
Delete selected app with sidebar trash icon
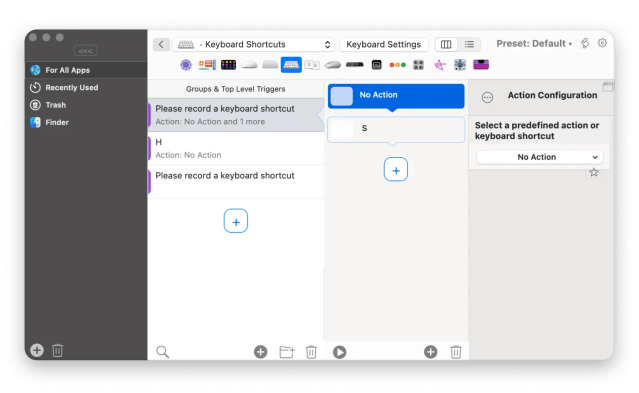[x=57, y=350]
